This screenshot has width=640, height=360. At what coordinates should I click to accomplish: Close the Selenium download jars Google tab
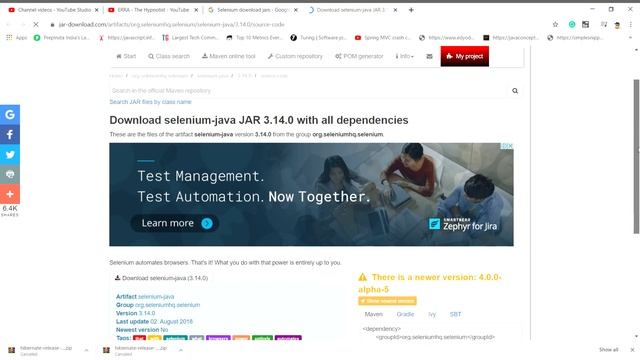coord(296,10)
